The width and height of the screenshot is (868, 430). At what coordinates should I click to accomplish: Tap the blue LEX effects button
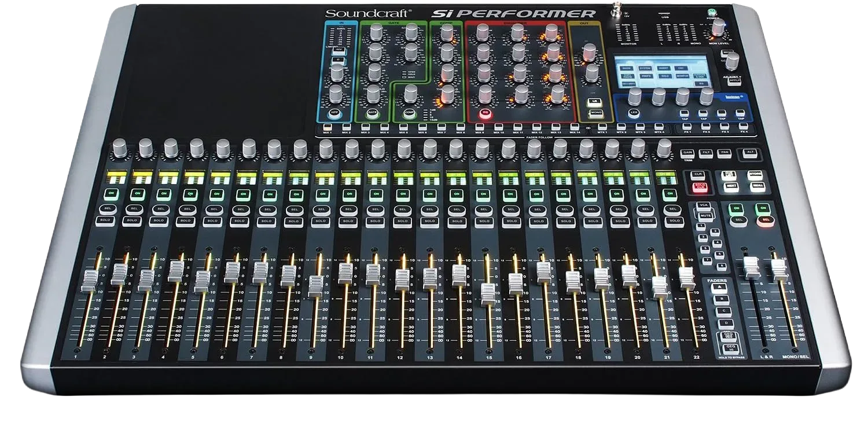[x=634, y=113]
